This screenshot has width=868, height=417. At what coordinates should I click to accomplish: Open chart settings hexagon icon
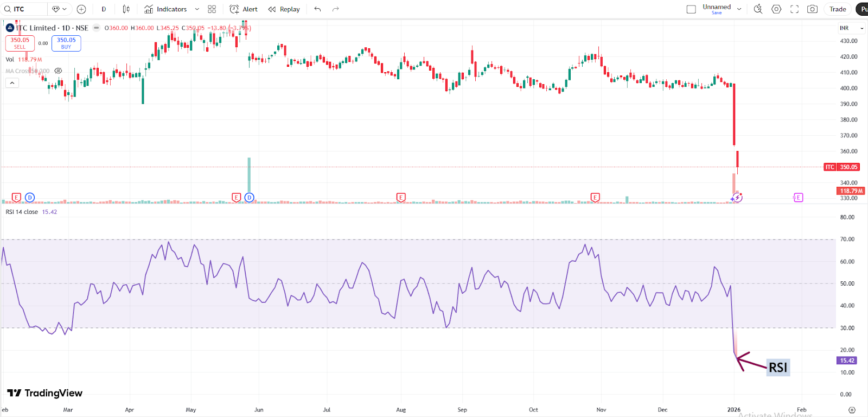click(776, 9)
